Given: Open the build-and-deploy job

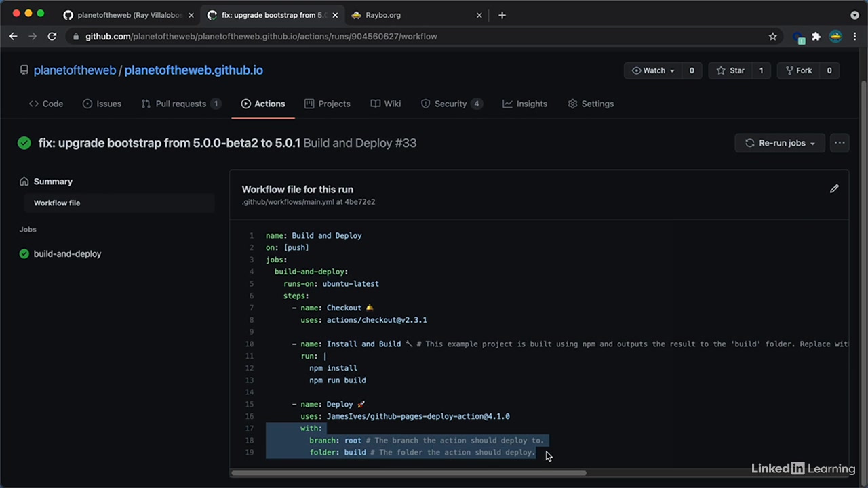Looking at the screenshot, I should 68,253.
